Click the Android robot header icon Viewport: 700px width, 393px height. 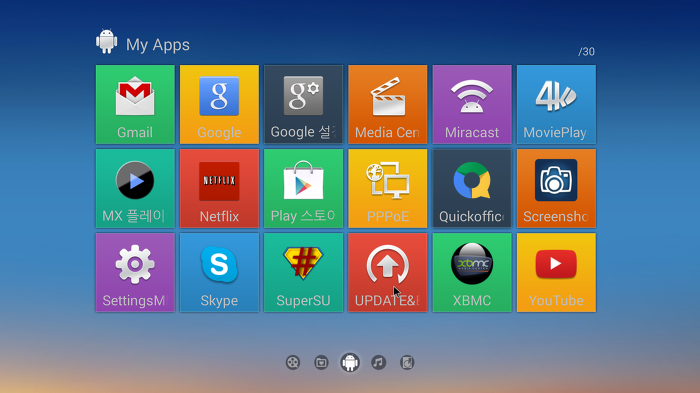click(x=107, y=42)
